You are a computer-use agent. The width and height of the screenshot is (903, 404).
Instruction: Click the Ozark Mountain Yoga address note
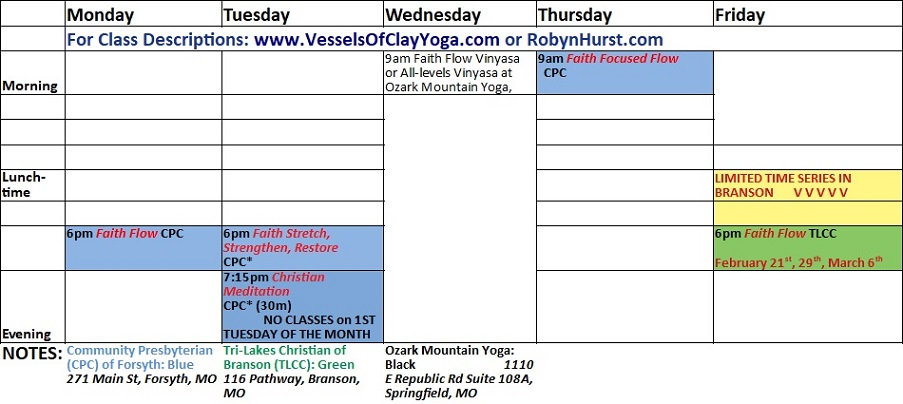(x=459, y=371)
